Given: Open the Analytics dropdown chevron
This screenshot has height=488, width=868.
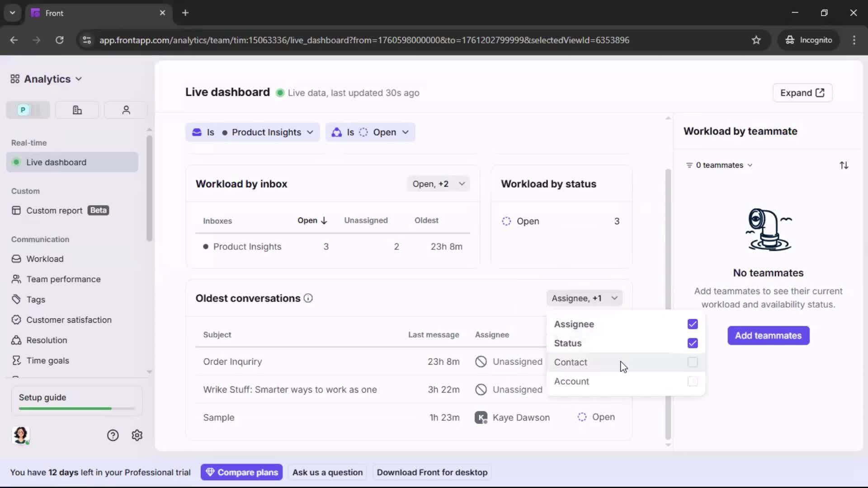Looking at the screenshot, I should click(79, 79).
